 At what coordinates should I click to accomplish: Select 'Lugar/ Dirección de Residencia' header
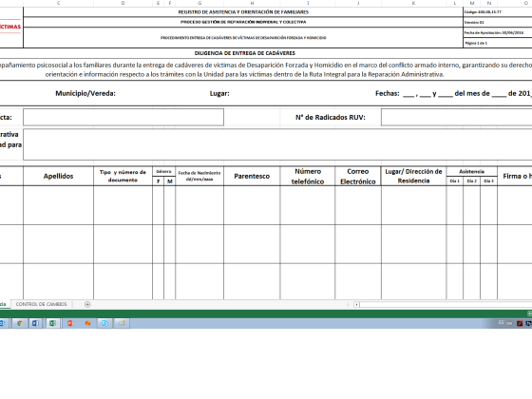[x=413, y=176]
